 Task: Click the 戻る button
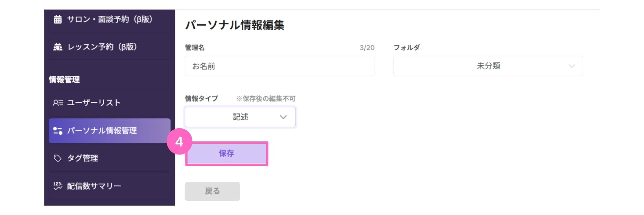click(212, 191)
